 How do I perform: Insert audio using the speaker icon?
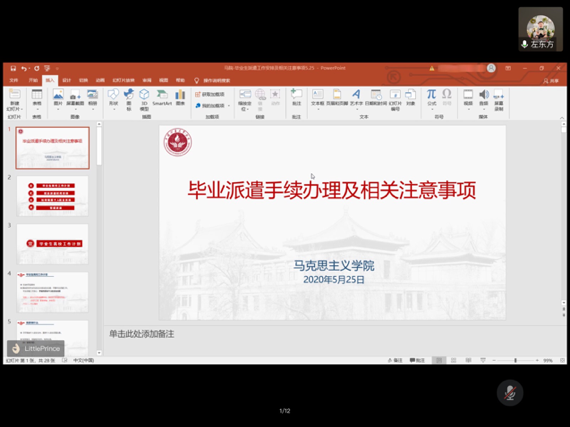tap(483, 97)
